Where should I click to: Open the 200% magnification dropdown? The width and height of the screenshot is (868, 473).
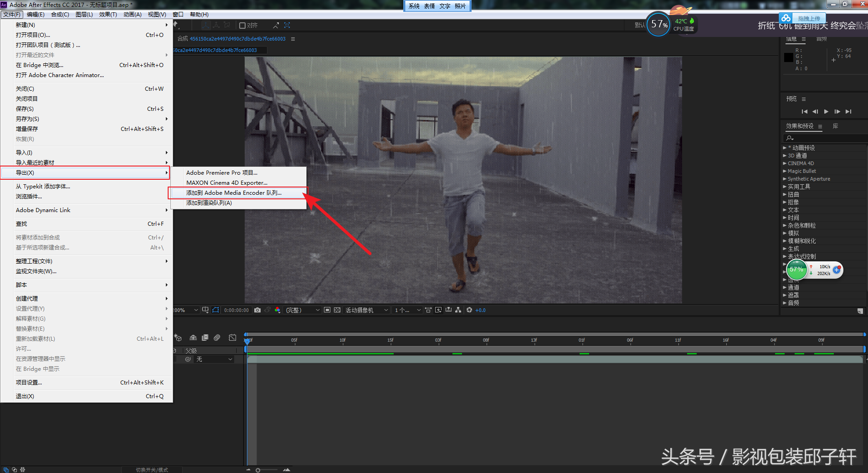click(x=186, y=310)
